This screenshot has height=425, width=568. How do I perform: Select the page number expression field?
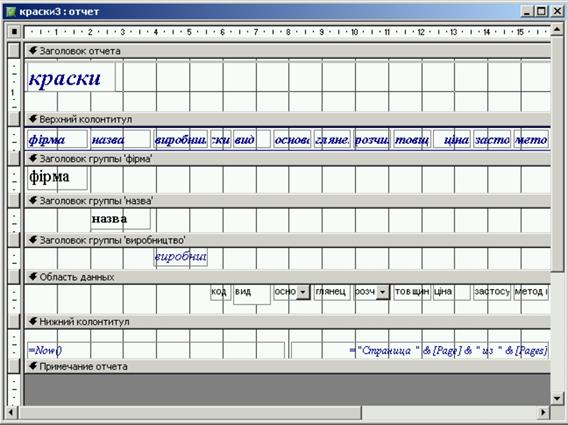coord(420,350)
